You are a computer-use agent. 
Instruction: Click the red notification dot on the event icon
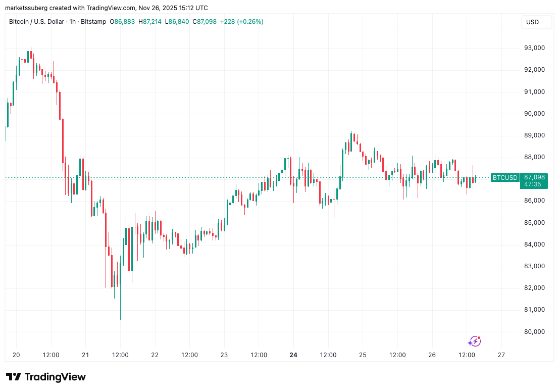click(x=479, y=337)
